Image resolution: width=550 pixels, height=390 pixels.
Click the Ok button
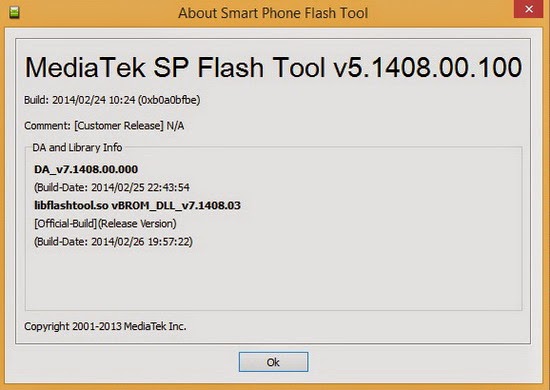tap(274, 362)
